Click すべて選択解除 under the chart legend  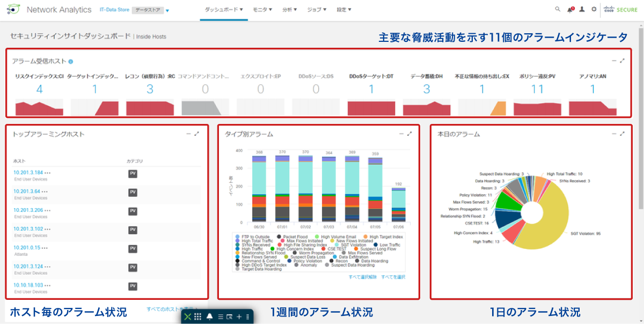pyautogui.click(x=362, y=277)
